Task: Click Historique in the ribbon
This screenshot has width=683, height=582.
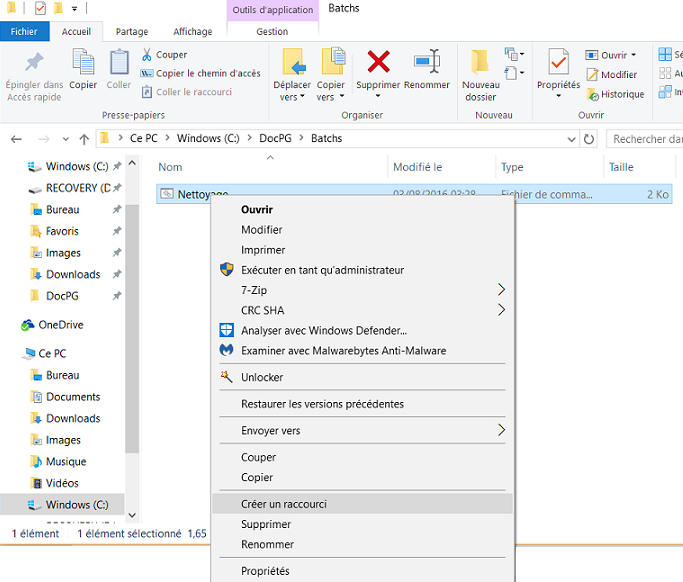Action: [x=615, y=94]
